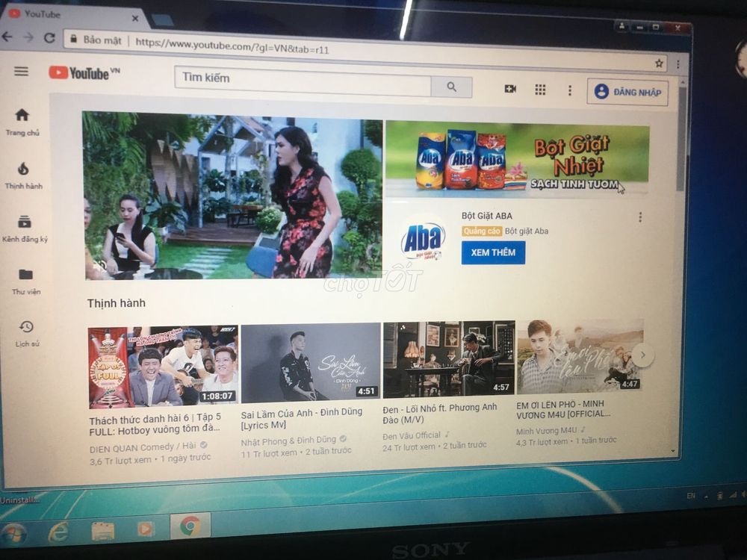Open the YouTube apps grid icon
The image size is (747, 560).
pos(540,90)
